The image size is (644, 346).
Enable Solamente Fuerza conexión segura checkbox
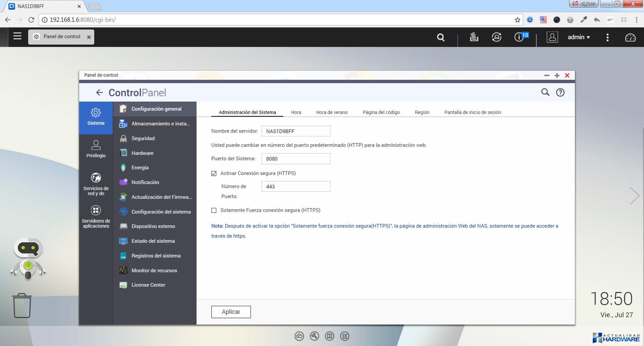214,210
